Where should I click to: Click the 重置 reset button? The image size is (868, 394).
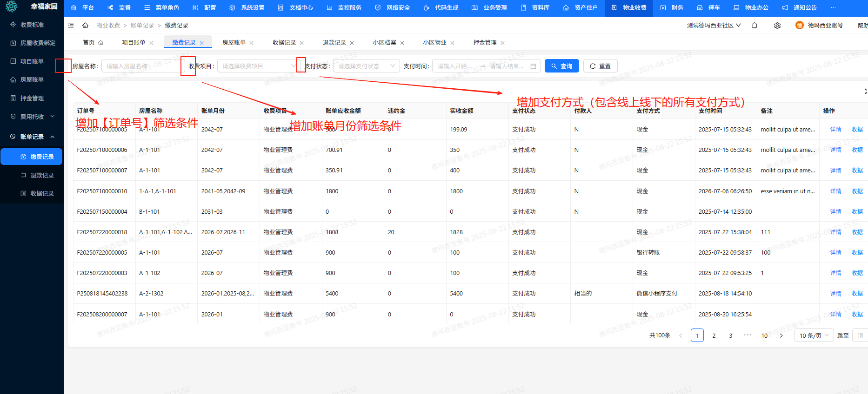pos(600,66)
